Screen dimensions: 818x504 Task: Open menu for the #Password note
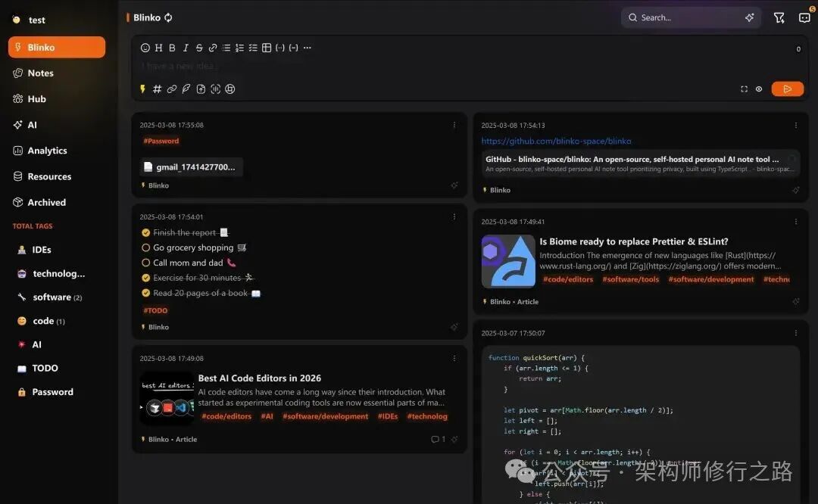coord(454,125)
